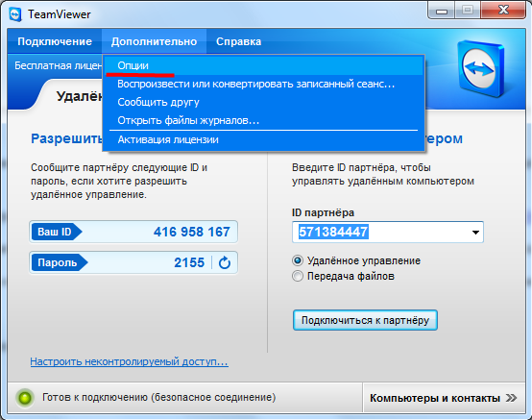Select Передача файлов radio button
532x420 pixels.
click(298, 276)
